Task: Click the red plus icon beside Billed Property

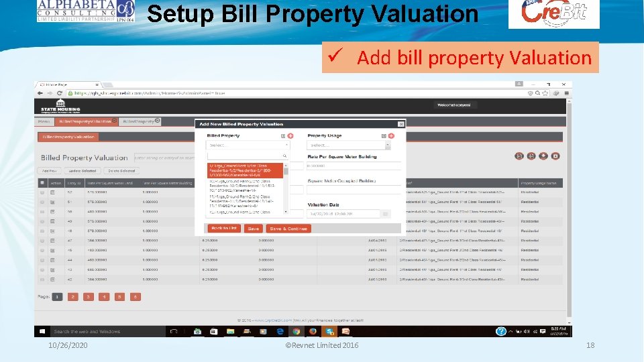Action: 290,136
